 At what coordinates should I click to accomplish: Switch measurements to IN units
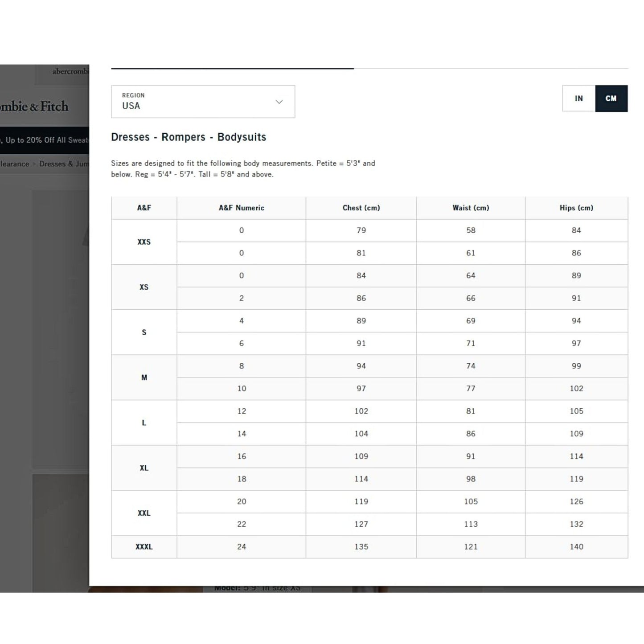coord(578,98)
